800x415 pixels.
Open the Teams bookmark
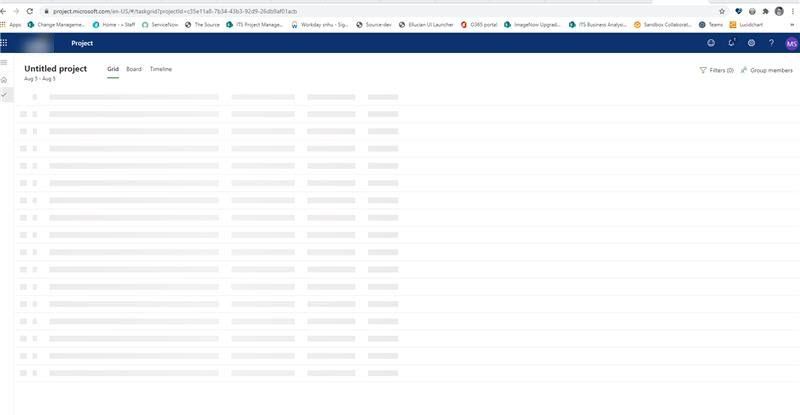click(711, 25)
